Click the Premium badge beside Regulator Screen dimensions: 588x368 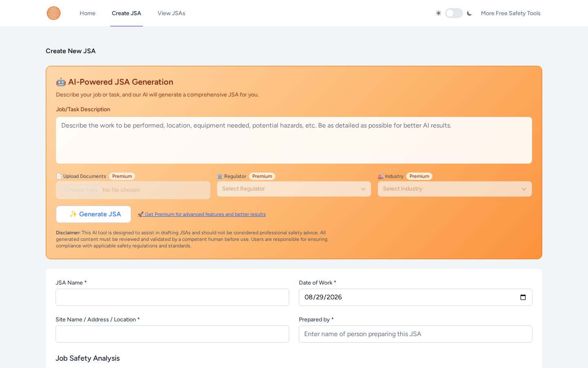point(262,176)
